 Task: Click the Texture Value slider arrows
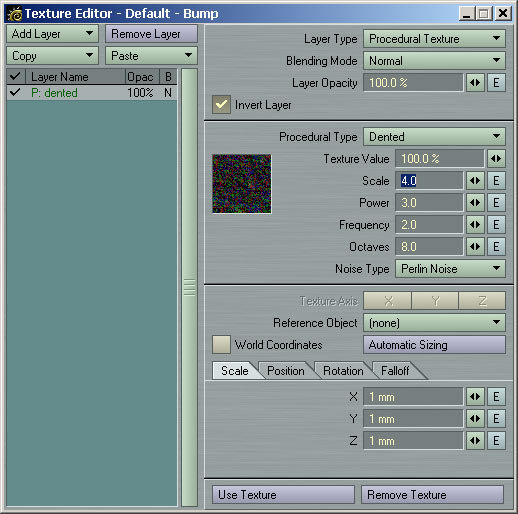[x=496, y=159]
